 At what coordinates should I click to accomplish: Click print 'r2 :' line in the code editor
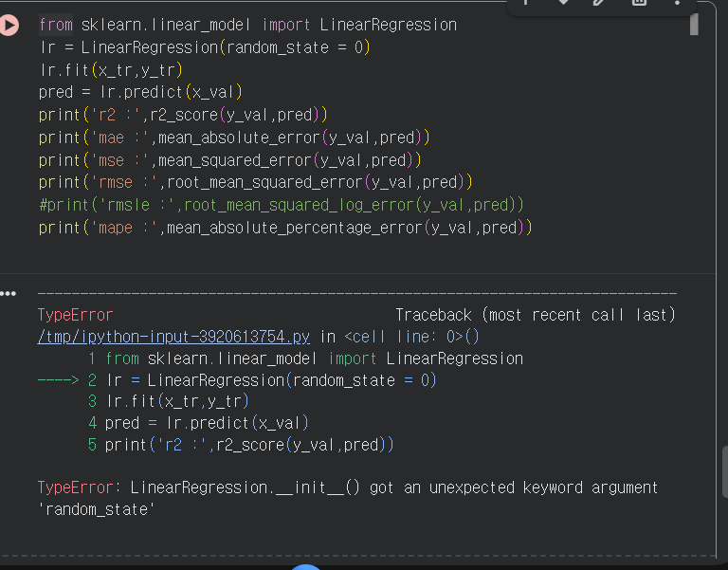coord(183,115)
